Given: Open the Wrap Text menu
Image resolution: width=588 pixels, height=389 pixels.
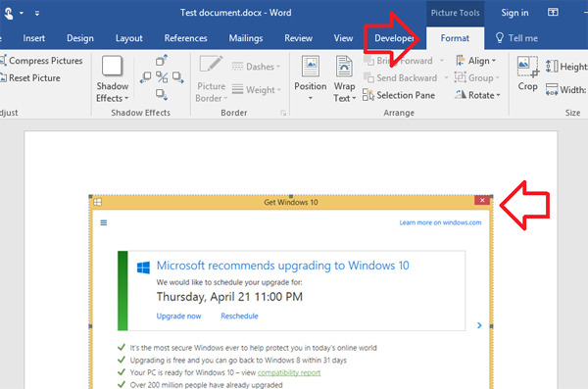Looking at the screenshot, I should pyautogui.click(x=344, y=79).
